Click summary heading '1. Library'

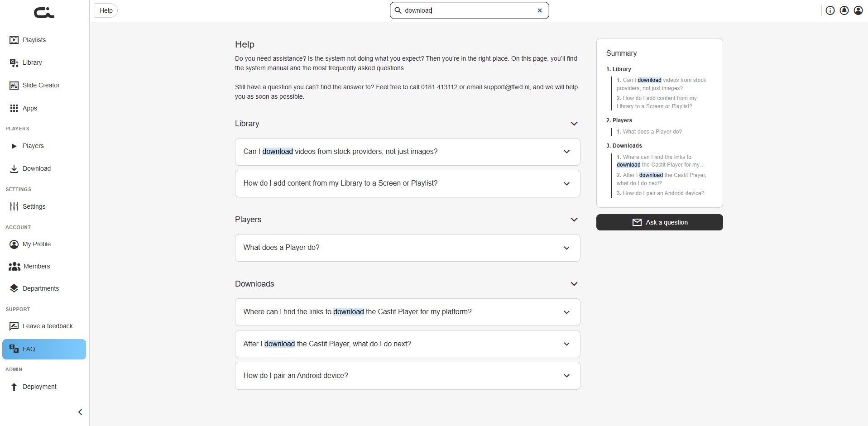coord(619,69)
